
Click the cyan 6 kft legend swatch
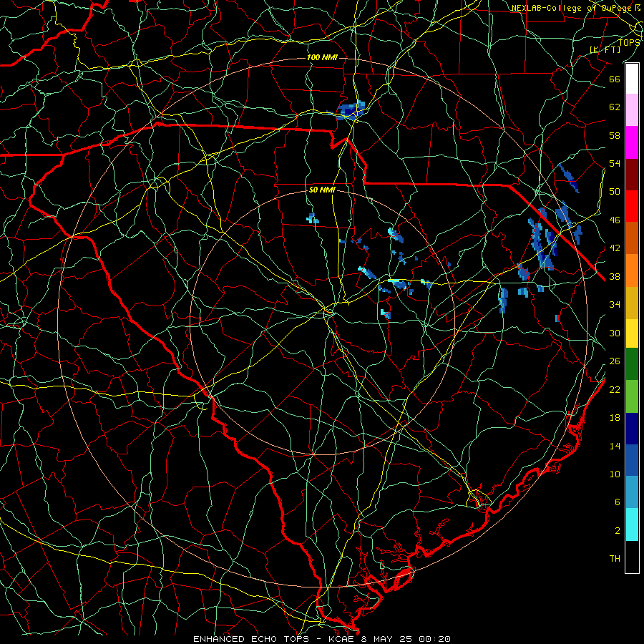(x=632, y=525)
